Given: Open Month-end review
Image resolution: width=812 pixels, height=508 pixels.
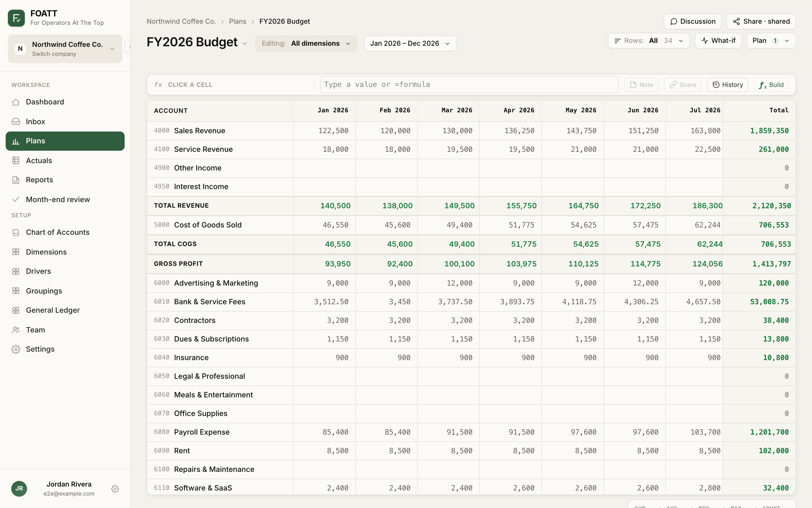Looking at the screenshot, I should coord(65,200).
